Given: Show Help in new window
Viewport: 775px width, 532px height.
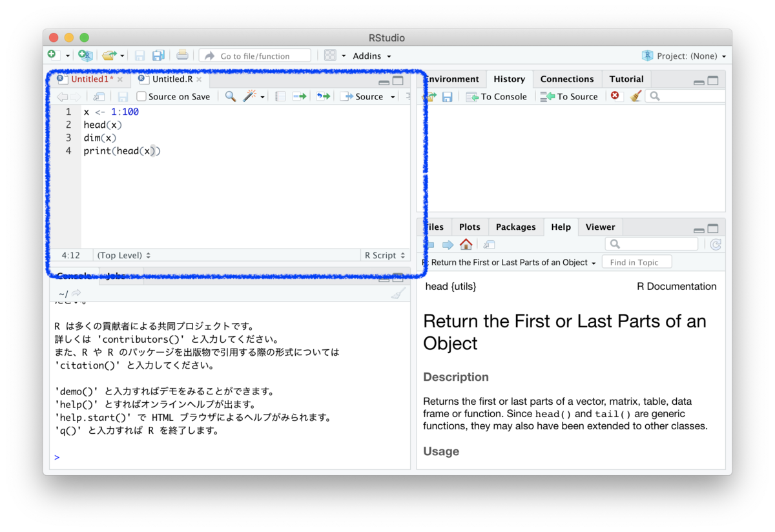Looking at the screenshot, I should tap(489, 245).
